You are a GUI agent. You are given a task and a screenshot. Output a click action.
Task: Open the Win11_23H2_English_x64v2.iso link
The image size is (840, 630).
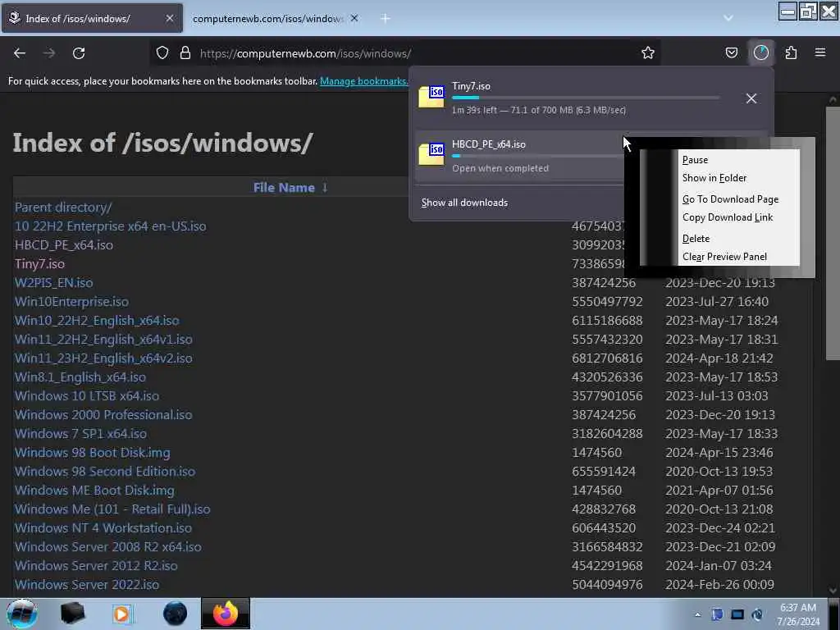click(103, 358)
